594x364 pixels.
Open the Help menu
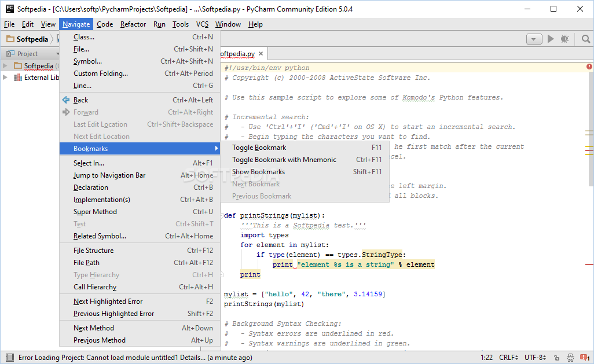tap(255, 24)
